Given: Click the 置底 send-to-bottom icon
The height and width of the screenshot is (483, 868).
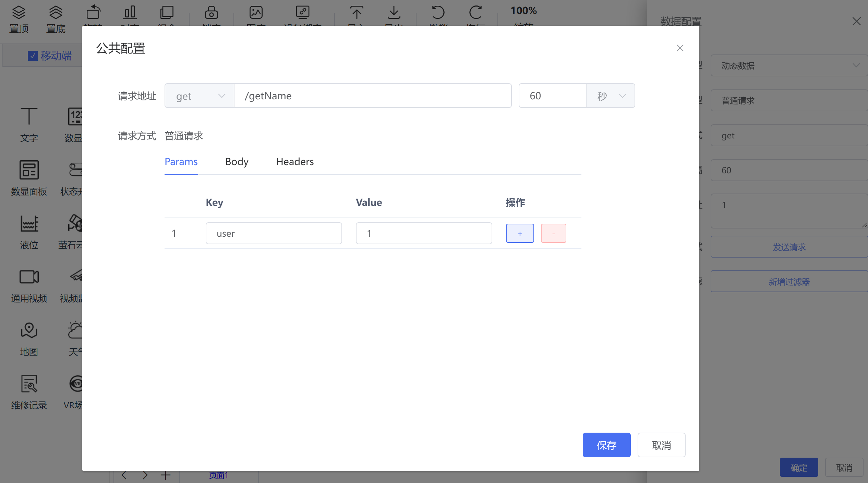Looking at the screenshot, I should coord(56,13).
